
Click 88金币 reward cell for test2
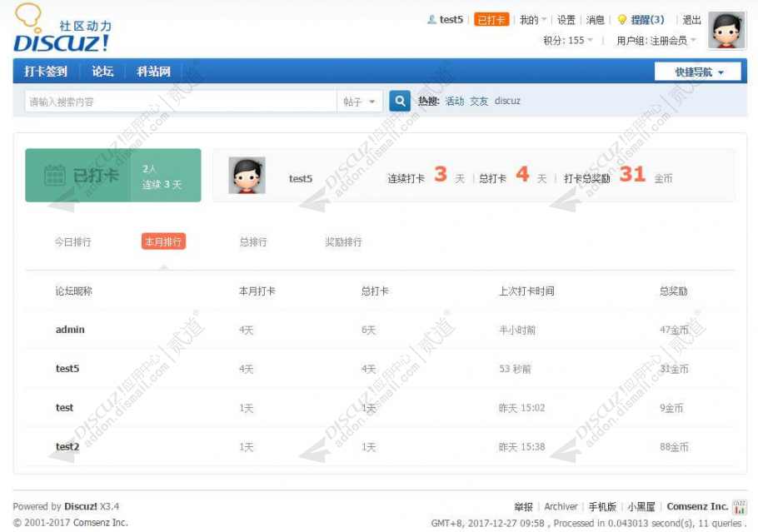tap(674, 447)
